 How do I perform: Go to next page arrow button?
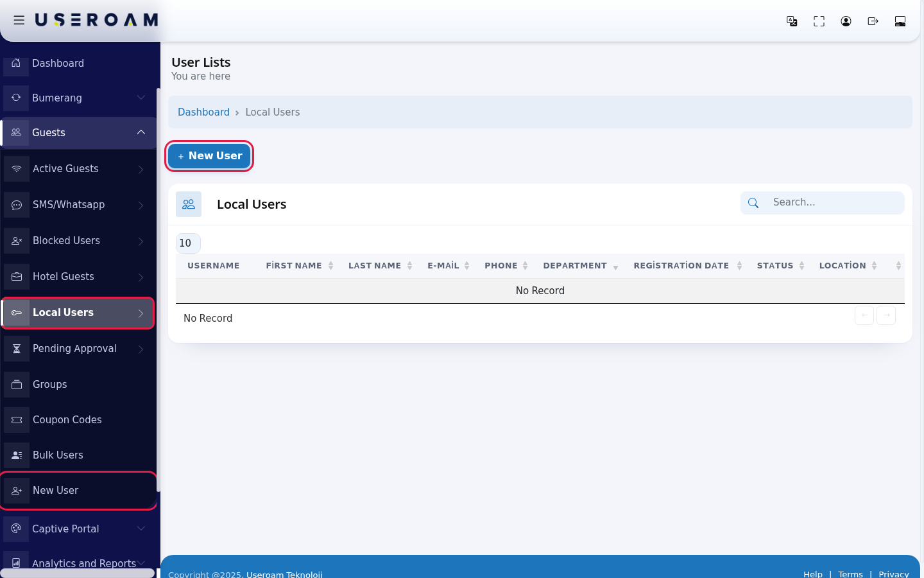(x=886, y=315)
